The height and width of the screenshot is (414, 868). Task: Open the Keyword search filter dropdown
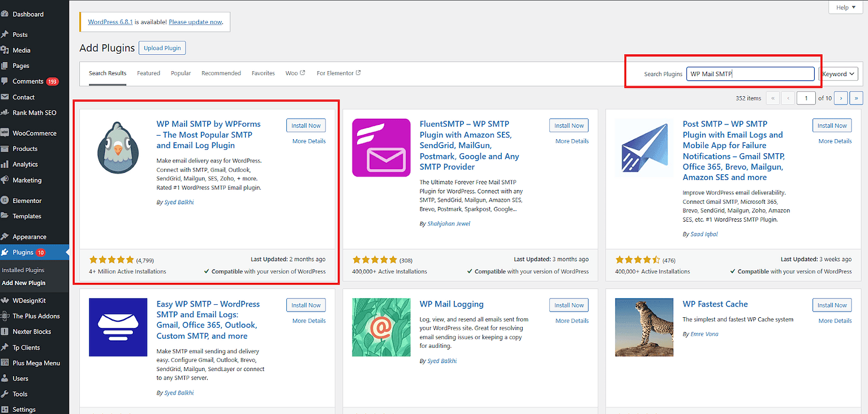coord(838,74)
